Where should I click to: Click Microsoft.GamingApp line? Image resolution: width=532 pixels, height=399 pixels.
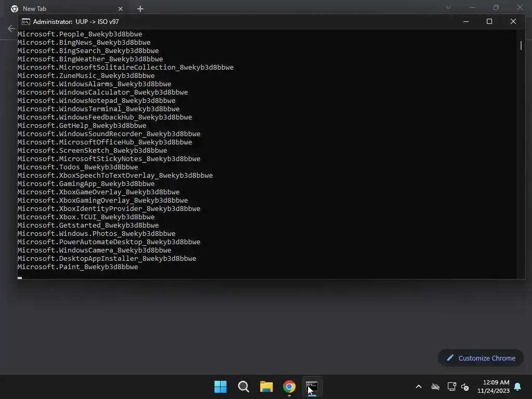[x=86, y=183]
